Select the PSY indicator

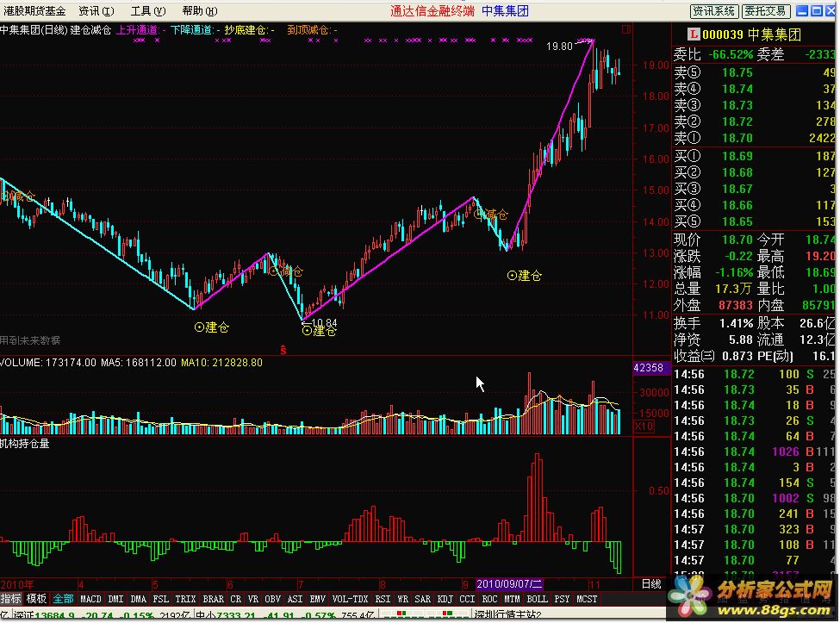coord(562,599)
